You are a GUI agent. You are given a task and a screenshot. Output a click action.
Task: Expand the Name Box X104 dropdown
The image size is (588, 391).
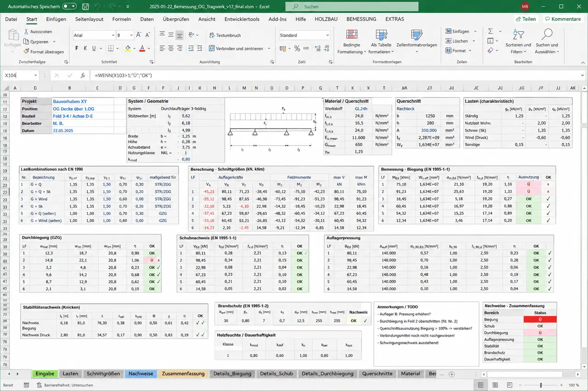pos(36,75)
